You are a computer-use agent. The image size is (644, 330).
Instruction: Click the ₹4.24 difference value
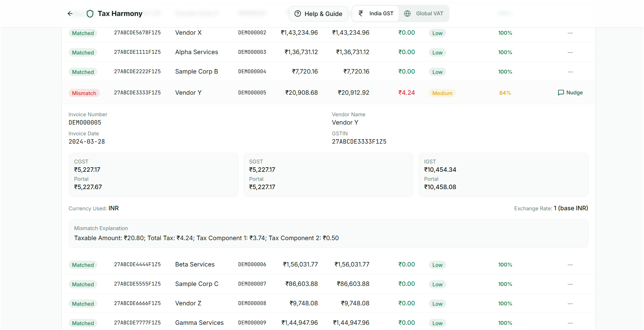coord(407,93)
